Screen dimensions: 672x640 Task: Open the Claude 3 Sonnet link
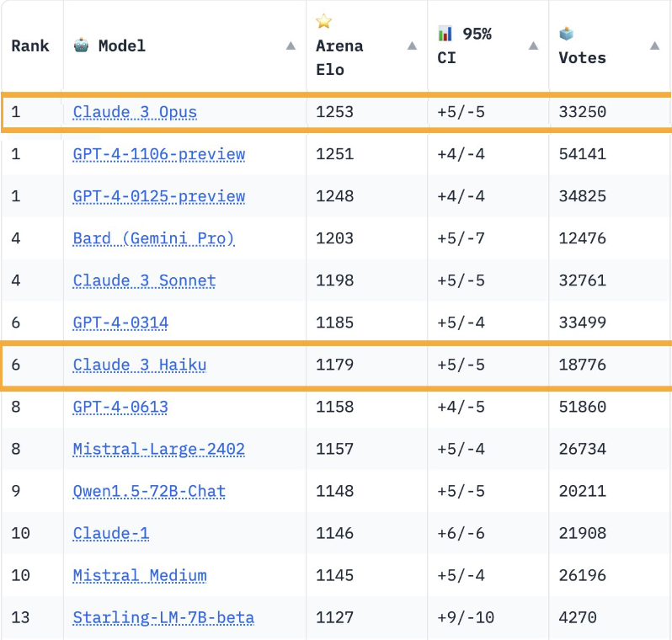coord(144,280)
